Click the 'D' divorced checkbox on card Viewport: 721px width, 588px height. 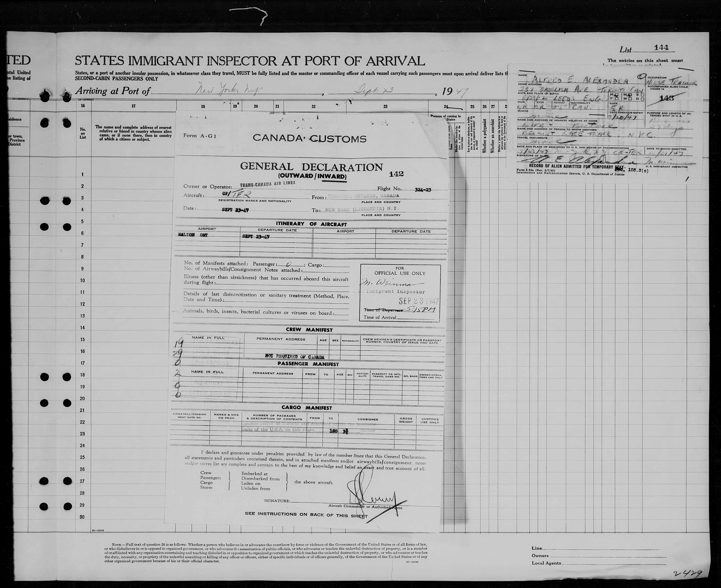[x=642, y=99]
